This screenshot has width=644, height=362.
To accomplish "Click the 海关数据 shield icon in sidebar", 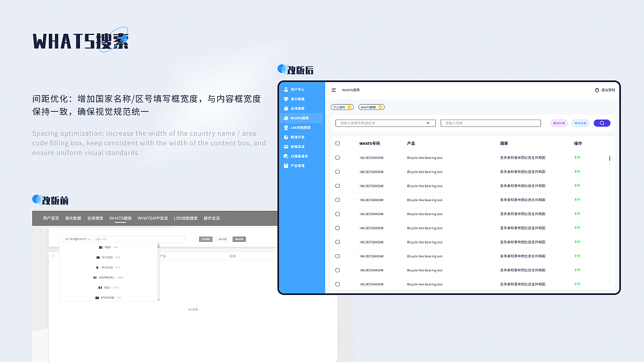I will pos(286,99).
